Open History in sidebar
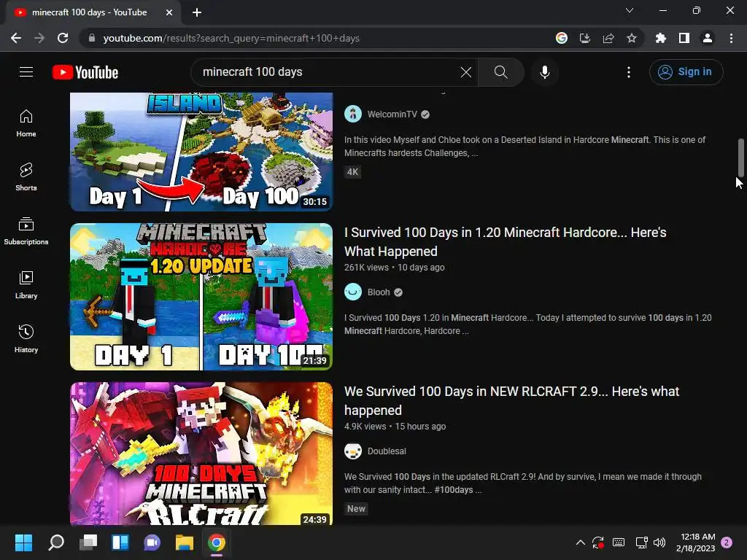The width and height of the screenshot is (747, 560). coord(26,338)
